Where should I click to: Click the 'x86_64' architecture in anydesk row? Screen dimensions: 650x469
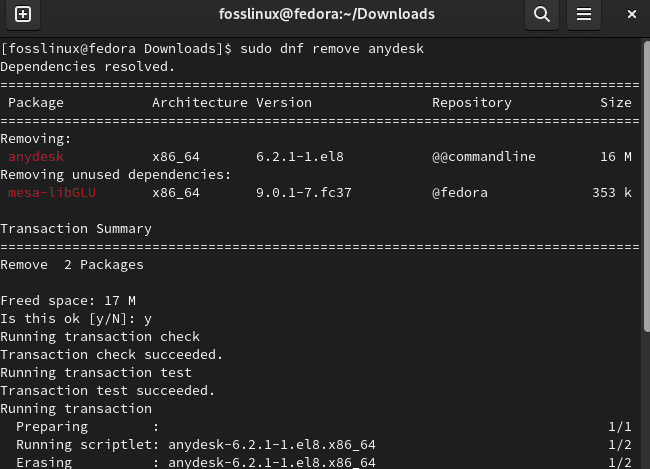(x=176, y=157)
